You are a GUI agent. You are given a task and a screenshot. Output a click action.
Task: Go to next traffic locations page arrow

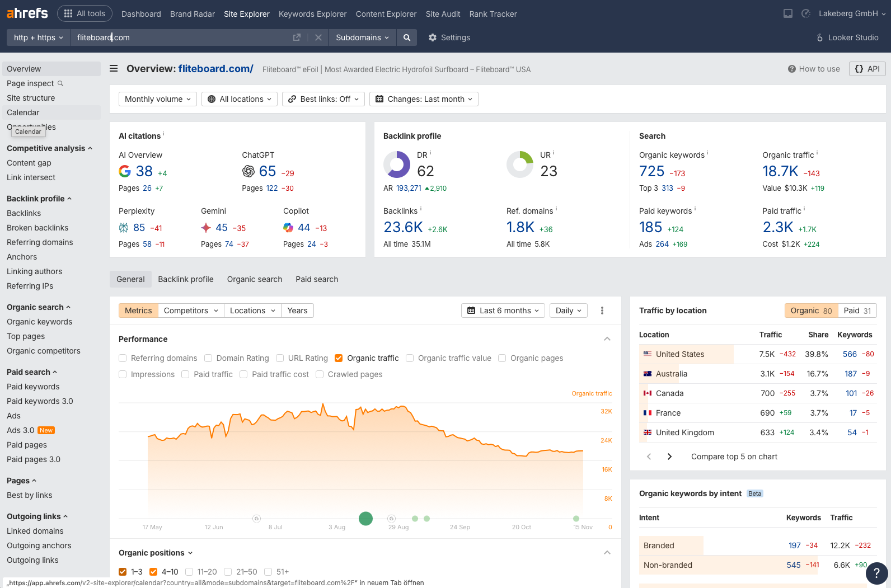point(669,457)
